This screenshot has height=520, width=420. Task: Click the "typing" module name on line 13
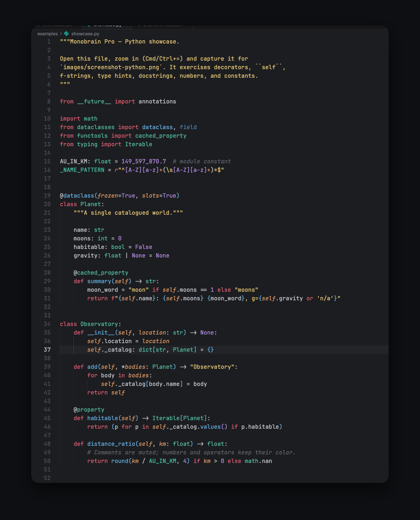coord(87,144)
